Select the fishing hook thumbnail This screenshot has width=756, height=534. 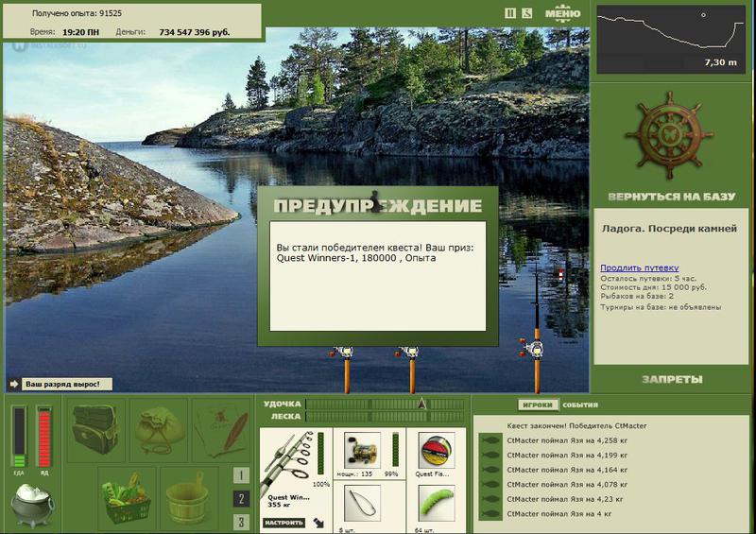(362, 504)
